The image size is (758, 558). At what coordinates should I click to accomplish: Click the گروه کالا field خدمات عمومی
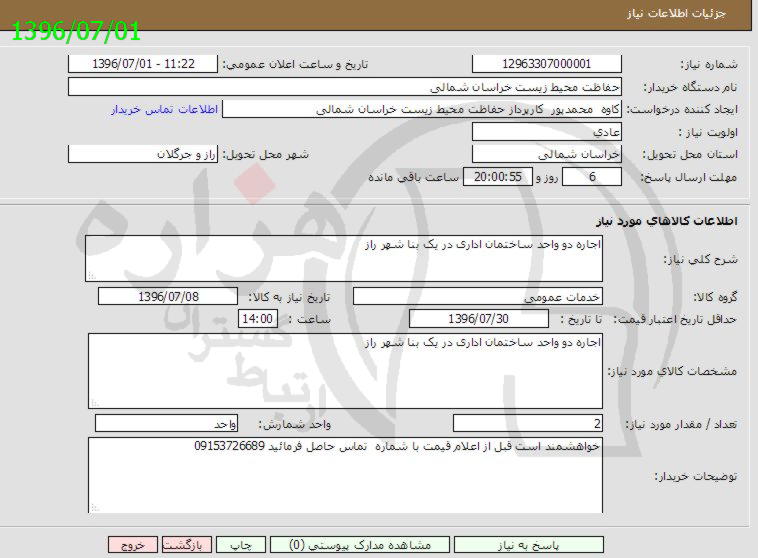pos(478,296)
